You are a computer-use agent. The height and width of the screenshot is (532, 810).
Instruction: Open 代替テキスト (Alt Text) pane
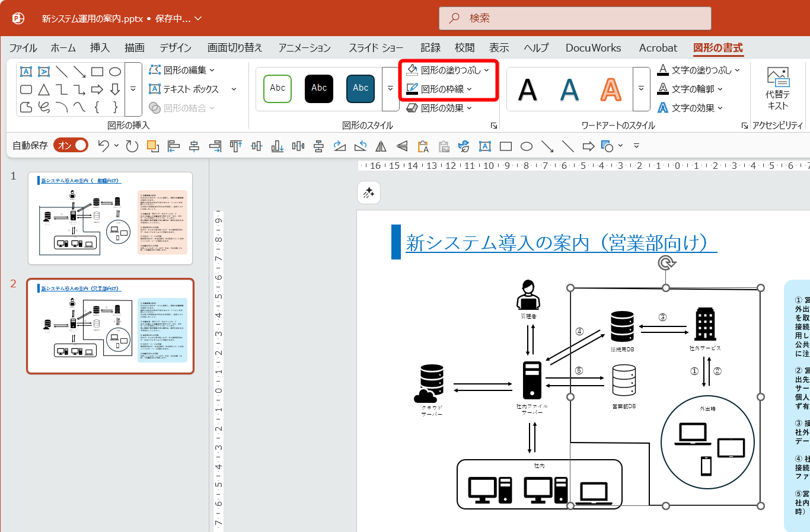[x=777, y=89]
